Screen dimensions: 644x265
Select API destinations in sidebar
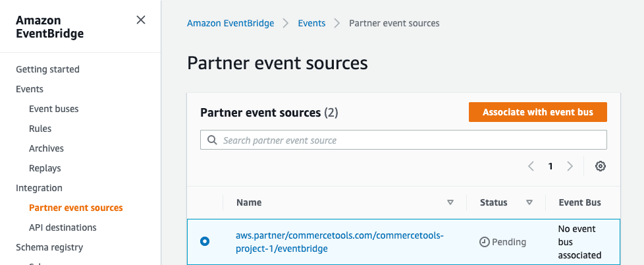pyautogui.click(x=63, y=227)
